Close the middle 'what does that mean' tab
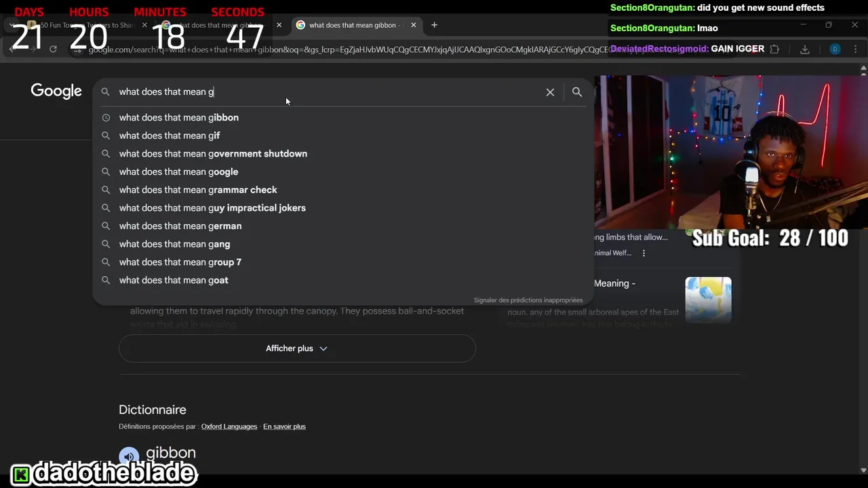Viewport: 868px width, 488px height. point(279,25)
